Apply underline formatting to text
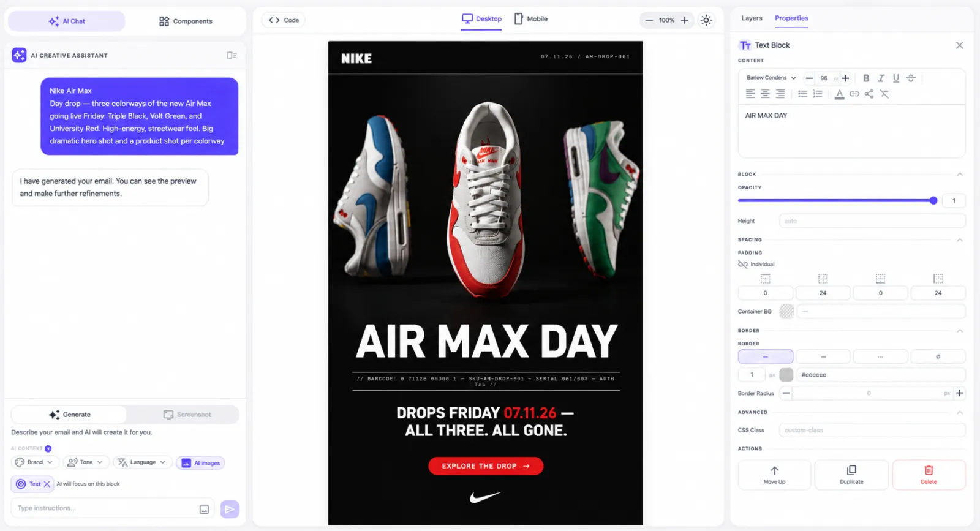 (x=895, y=78)
